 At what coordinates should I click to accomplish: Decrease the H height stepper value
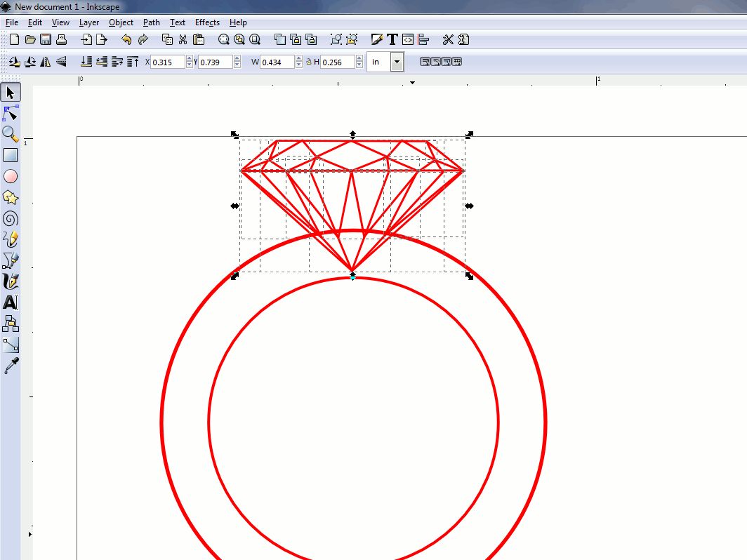coord(359,65)
